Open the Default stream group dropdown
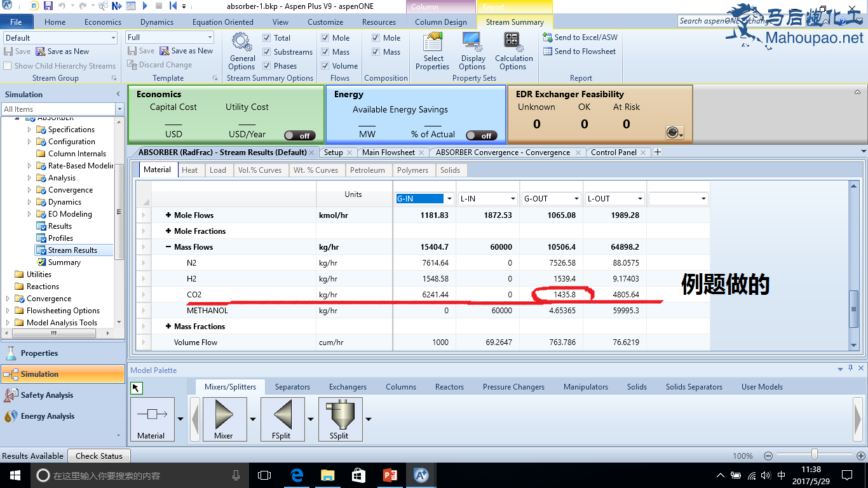Screen dimensions: 868x488 click(112, 38)
